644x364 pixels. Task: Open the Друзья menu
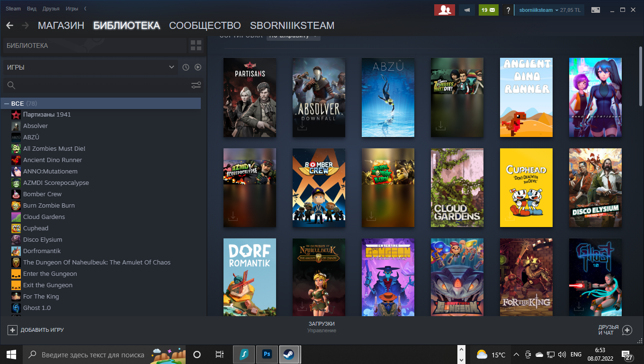[51, 9]
